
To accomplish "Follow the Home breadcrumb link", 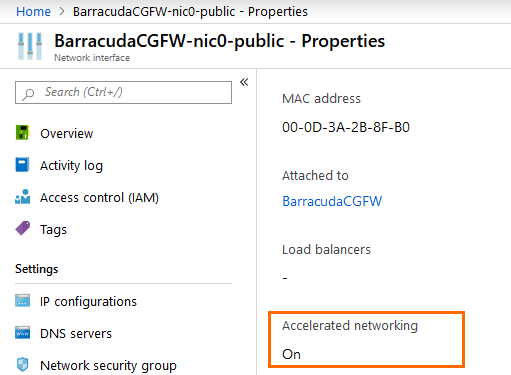I will click(33, 12).
